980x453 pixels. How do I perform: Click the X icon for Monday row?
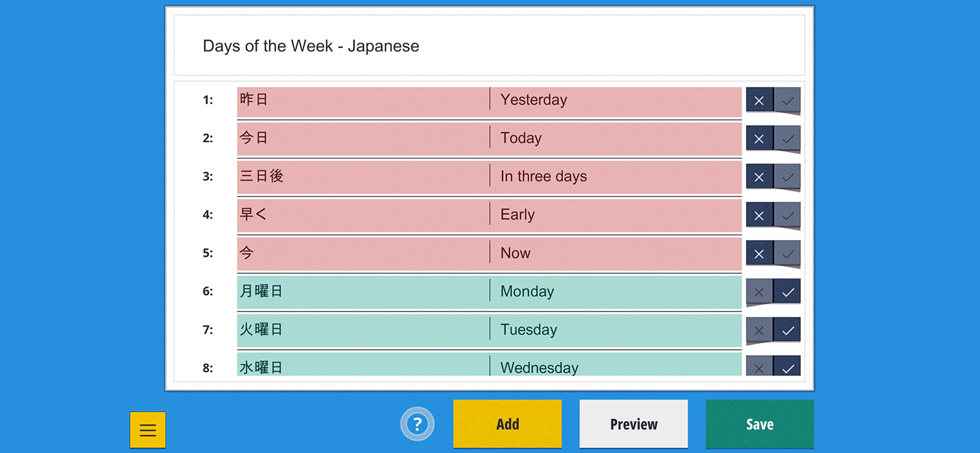tap(759, 292)
